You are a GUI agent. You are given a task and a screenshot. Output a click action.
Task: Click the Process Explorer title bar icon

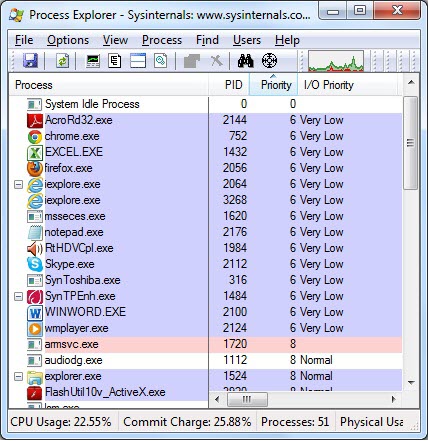(16, 15)
